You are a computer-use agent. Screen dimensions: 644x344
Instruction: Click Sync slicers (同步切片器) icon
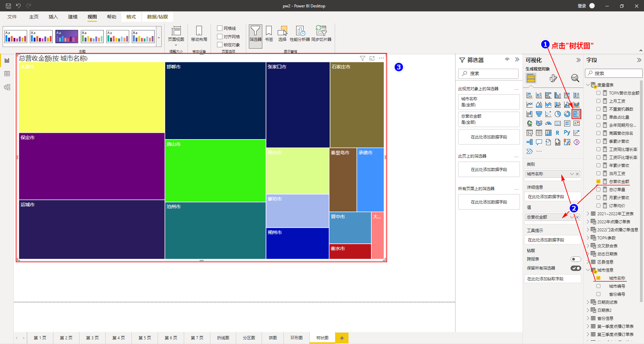pyautogui.click(x=321, y=34)
